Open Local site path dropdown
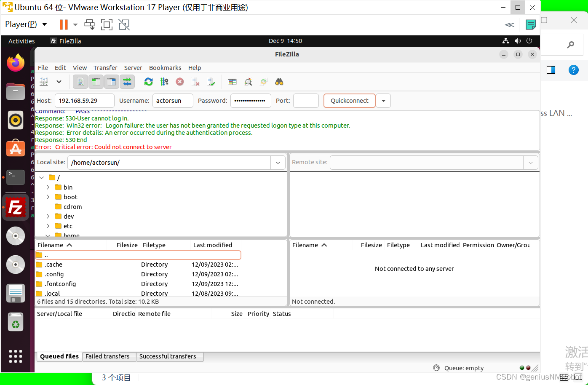Screen dimensions: 588x385 (278, 163)
